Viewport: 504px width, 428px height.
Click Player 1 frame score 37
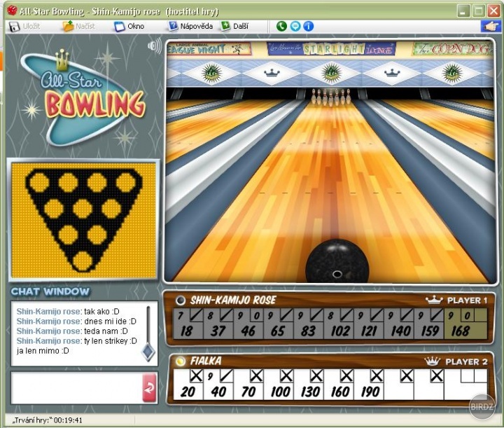tap(218, 331)
